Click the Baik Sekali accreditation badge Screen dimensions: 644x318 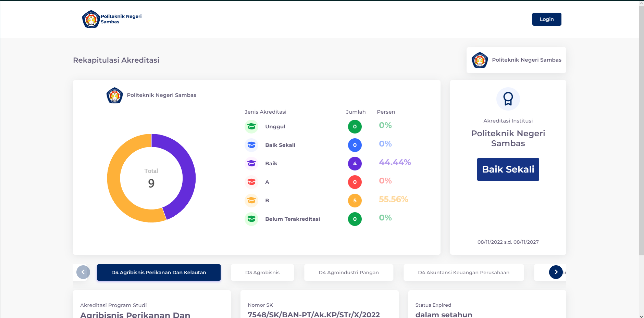pos(508,169)
